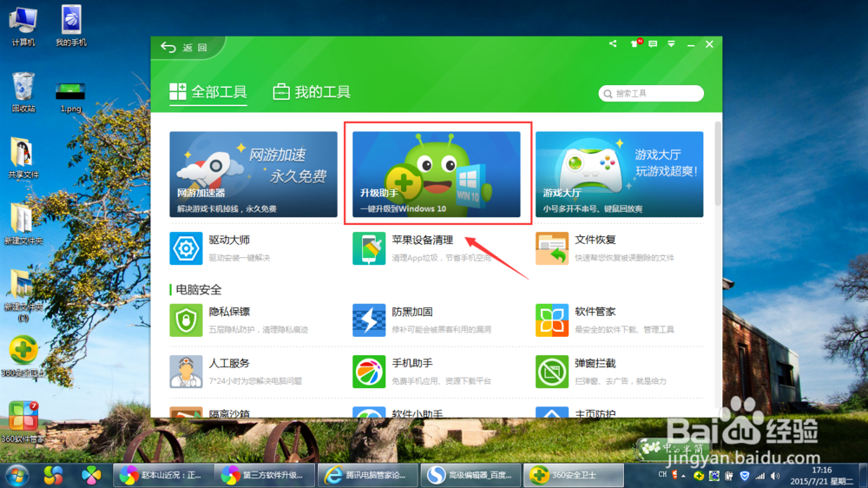Click the 隐私保镖 title text
The width and height of the screenshot is (868, 488).
coord(229,312)
